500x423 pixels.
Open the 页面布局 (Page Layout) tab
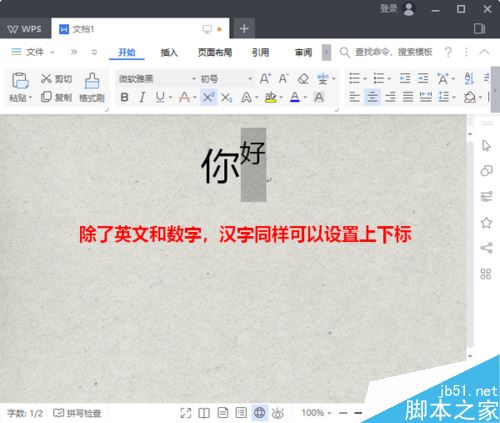click(x=215, y=53)
